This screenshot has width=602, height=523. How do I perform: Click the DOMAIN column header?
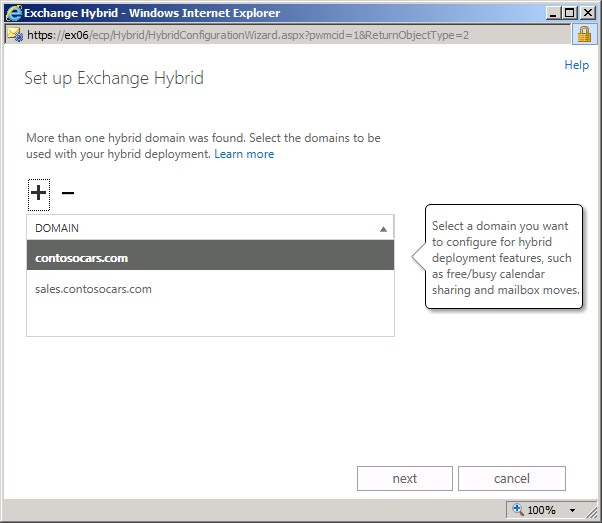(210, 228)
